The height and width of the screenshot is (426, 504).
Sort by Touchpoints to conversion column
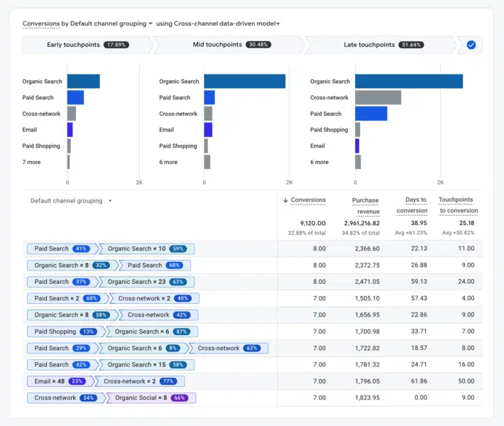point(458,205)
